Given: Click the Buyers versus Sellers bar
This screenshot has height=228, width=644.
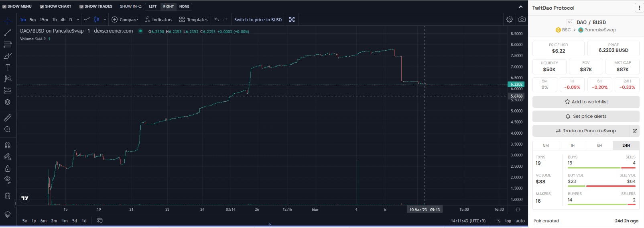Looking at the screenshot, I should [x=601, y=204].
